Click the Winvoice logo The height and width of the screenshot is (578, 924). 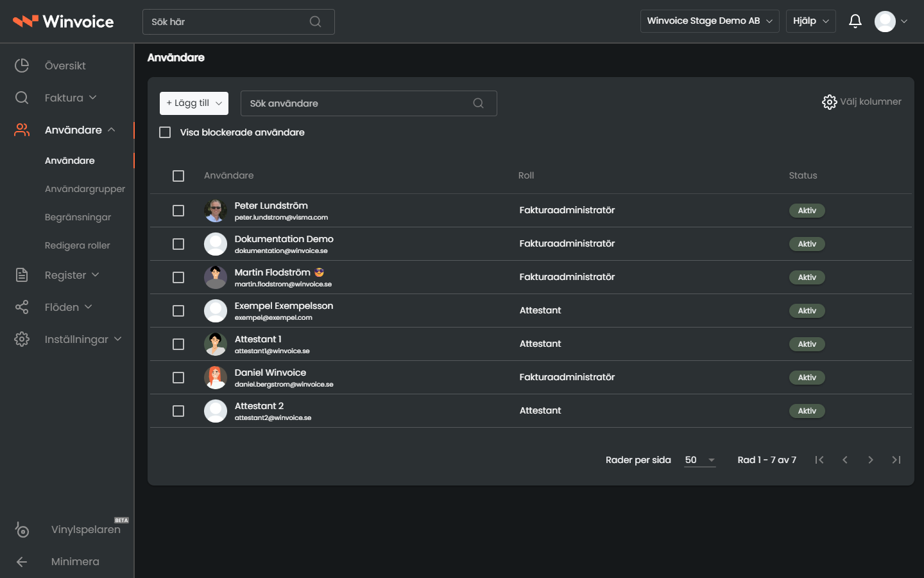(64, 21)
